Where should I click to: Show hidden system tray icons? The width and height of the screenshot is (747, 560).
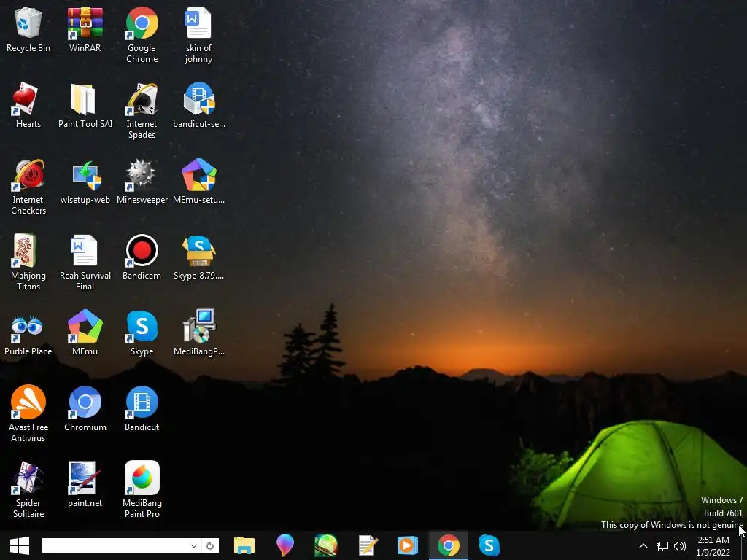[x=643, y=546]
